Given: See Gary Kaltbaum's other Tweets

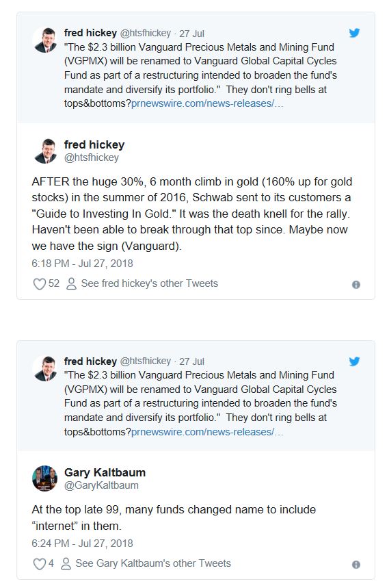Looking at the screenshot, I should point(153,563).
